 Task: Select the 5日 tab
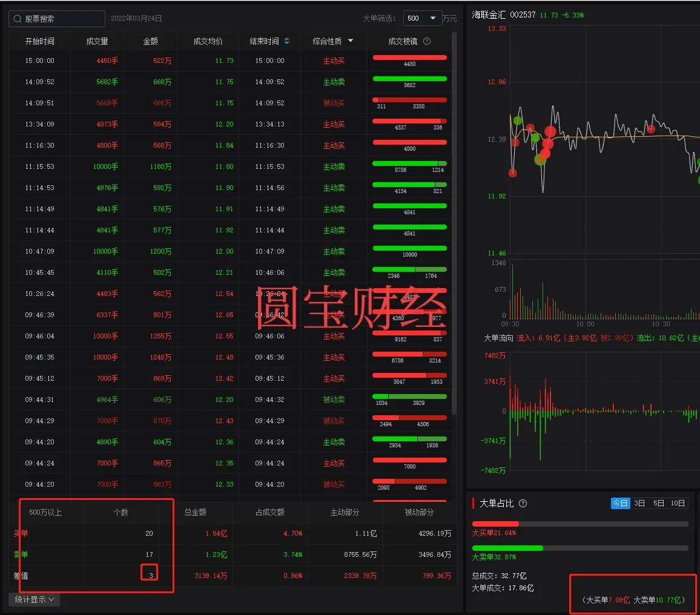tap(658, 503)
